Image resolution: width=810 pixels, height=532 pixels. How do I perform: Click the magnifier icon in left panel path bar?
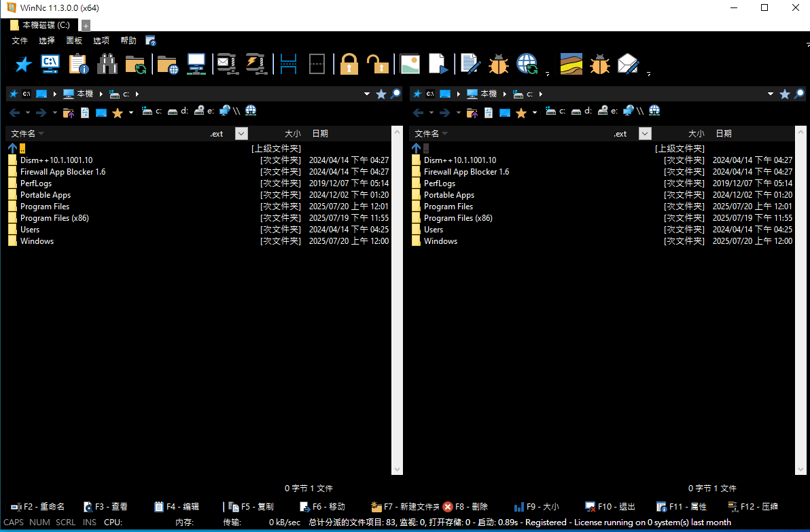point(395,94)
